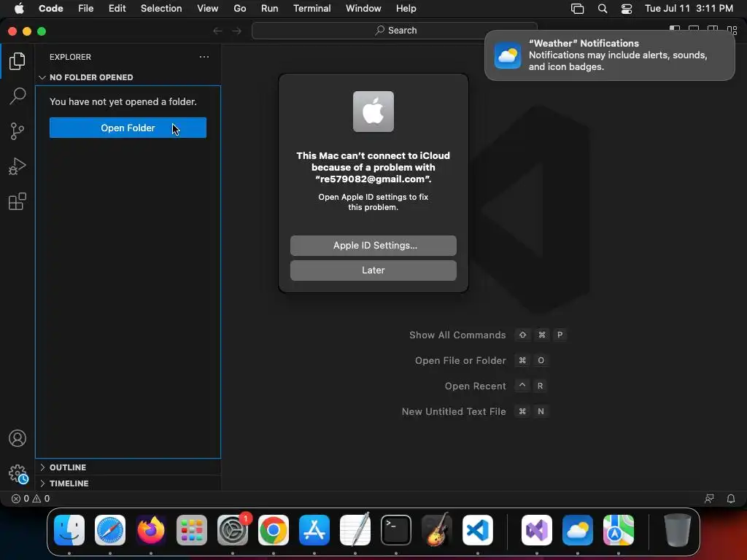Click the Explorer more actions ellipsis
747x560 pixels.
(x=204, y=57)
